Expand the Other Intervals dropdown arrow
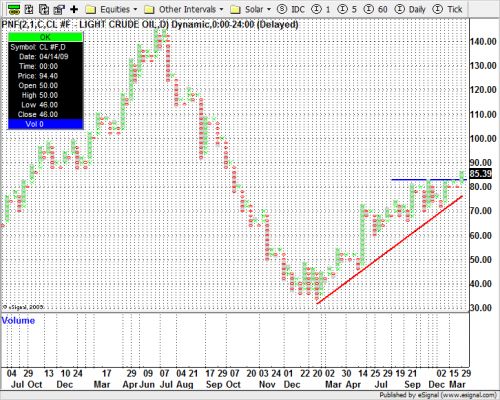 (x=221, y=9)
